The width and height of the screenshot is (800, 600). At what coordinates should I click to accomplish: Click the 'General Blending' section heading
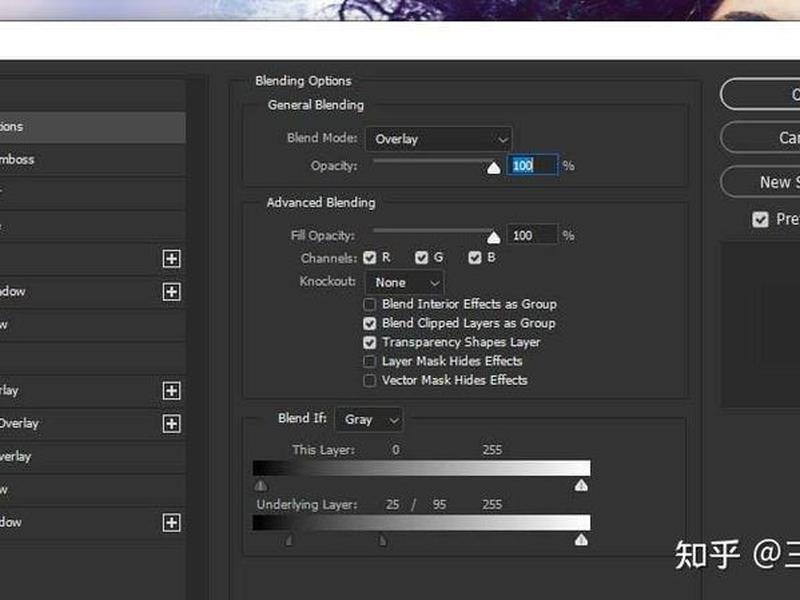[x=316, y=105]
